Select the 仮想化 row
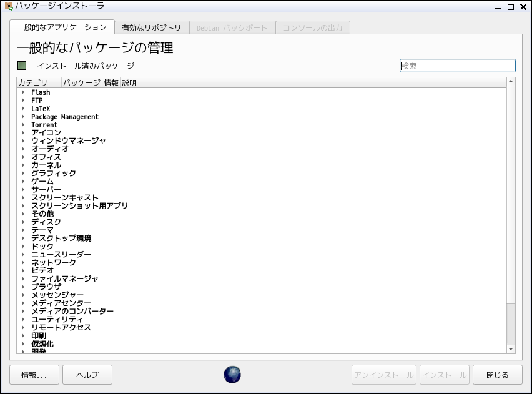 (262, 344)
